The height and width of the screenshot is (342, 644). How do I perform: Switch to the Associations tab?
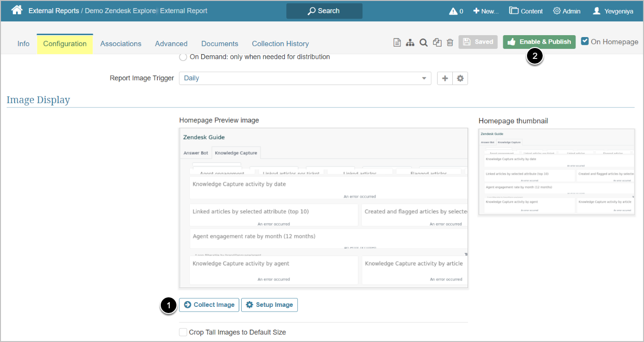(121, 44)
